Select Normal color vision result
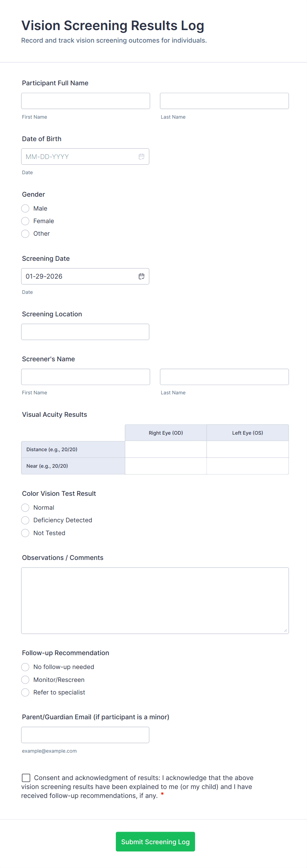 (x=25, y=507)
